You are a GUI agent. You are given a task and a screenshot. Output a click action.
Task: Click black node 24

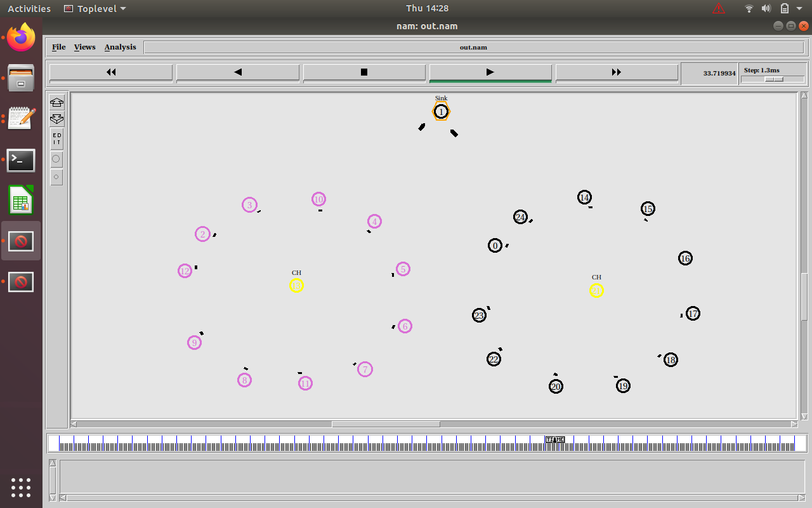coord(520,217)
